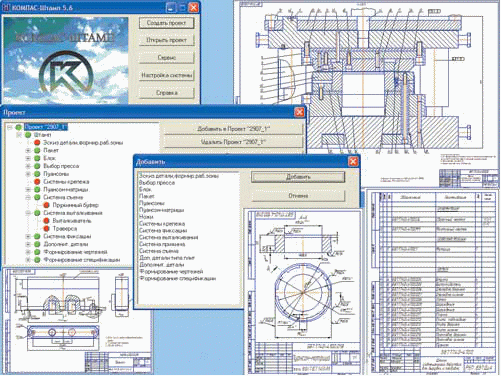Open the Сервис button
The width and height of the screenshot is (501, 376).
coord(166,58)
